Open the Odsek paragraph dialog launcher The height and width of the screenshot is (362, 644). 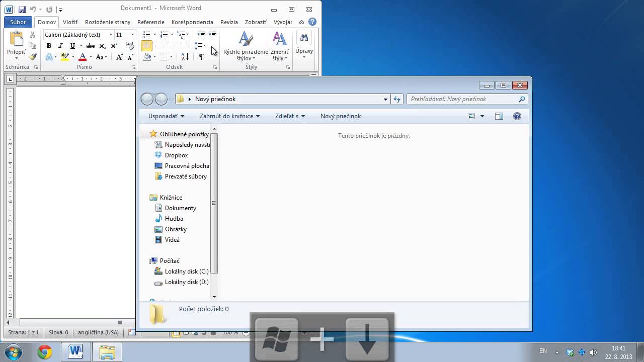[x=215, y=67]
